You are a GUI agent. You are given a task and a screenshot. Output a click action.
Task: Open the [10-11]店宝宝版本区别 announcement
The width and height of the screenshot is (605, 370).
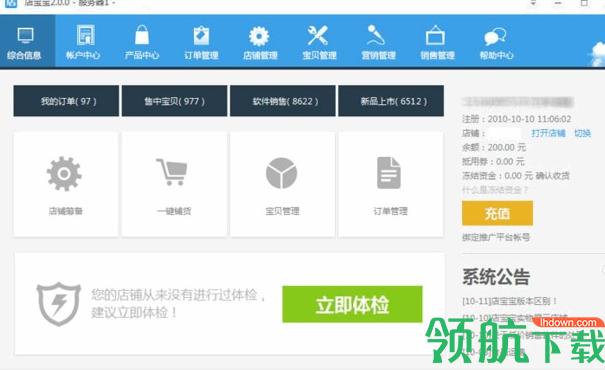(x=510, y=301)
